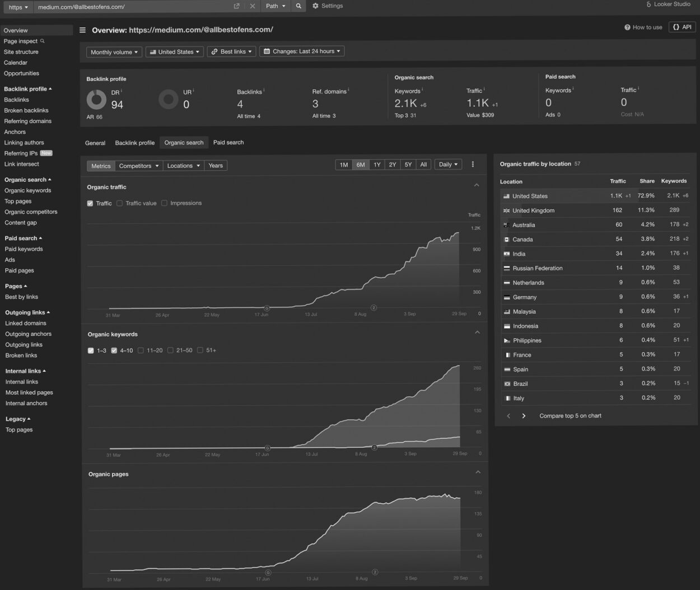Open Best links dropdown

[232, 51]
